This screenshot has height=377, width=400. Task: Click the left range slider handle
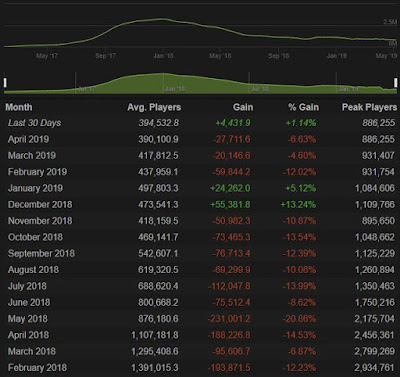coord(5,82)
